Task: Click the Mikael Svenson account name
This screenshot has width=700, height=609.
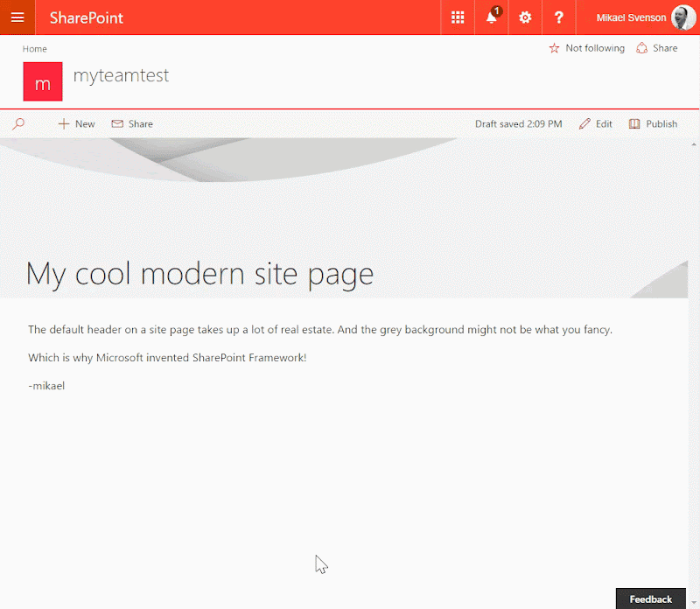Action: click(631, 17)
